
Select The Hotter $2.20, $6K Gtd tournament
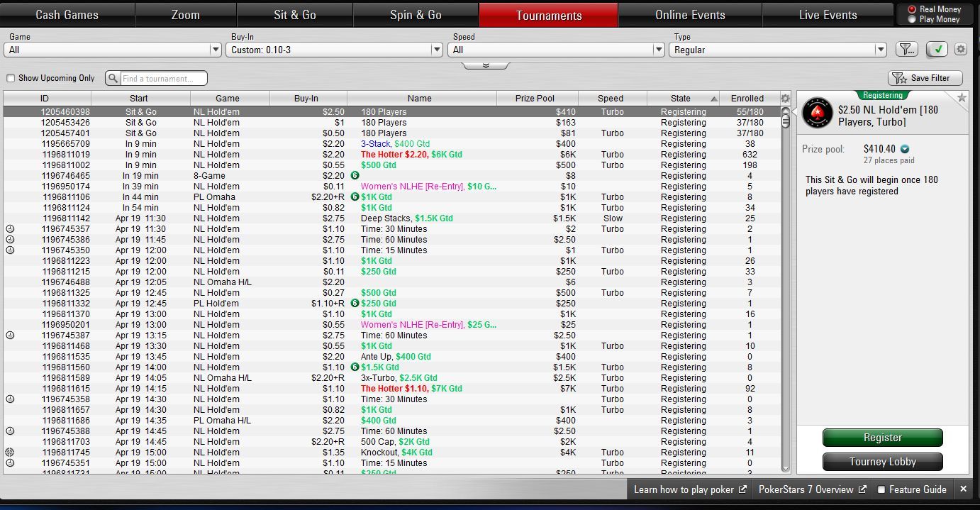(391, 155)
